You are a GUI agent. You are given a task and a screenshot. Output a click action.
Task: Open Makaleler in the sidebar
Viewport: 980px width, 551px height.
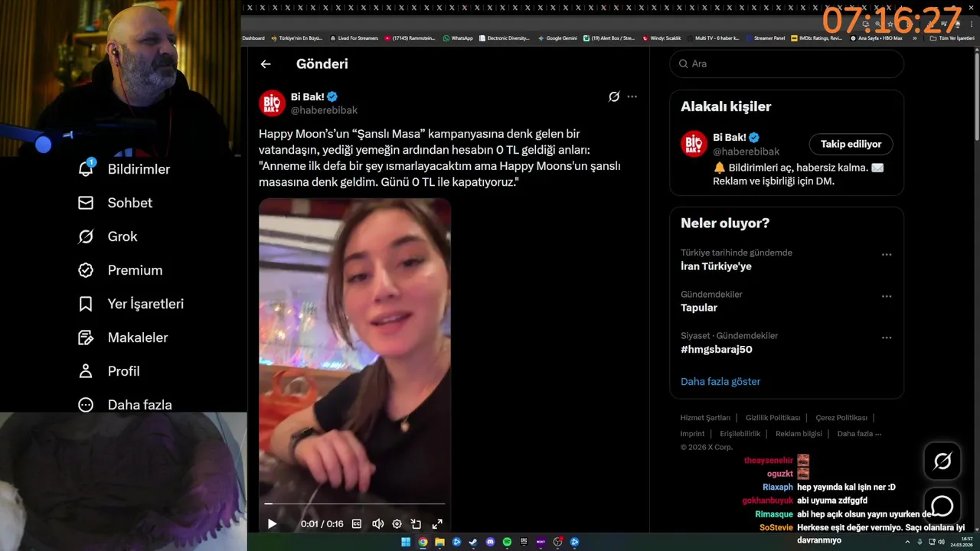click(x=122, y=337)
